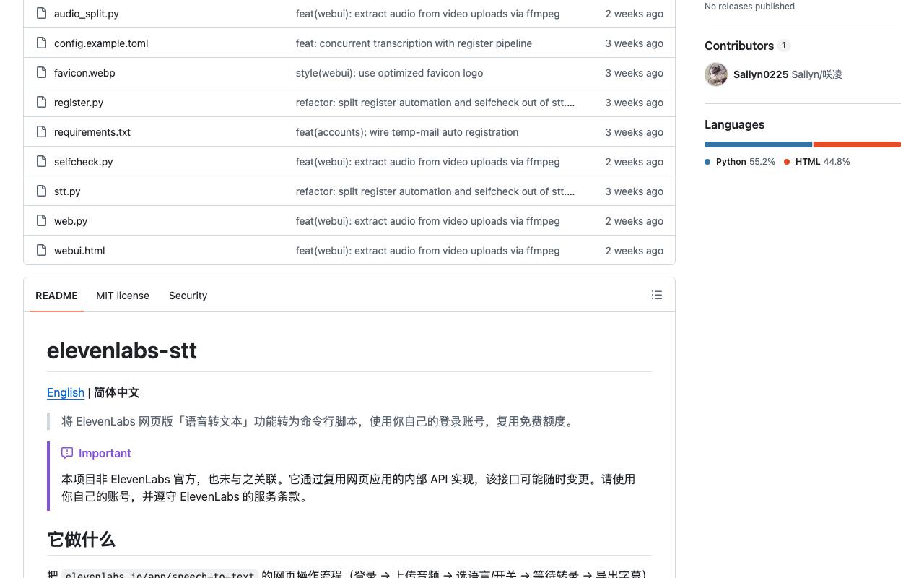This screenshot has height=578, width=924.
Task: Click the file icon beside register.py
Action: point(41,102)
